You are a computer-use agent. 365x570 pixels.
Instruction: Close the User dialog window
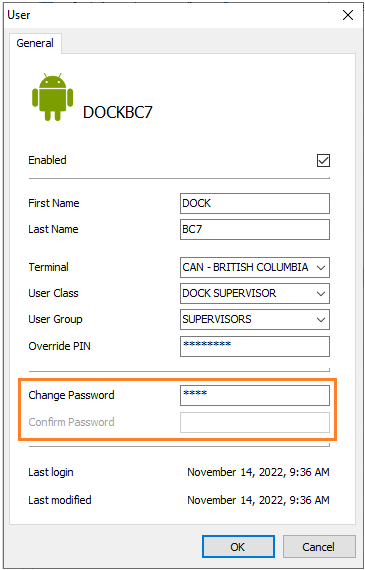click(x=348, y=15)
